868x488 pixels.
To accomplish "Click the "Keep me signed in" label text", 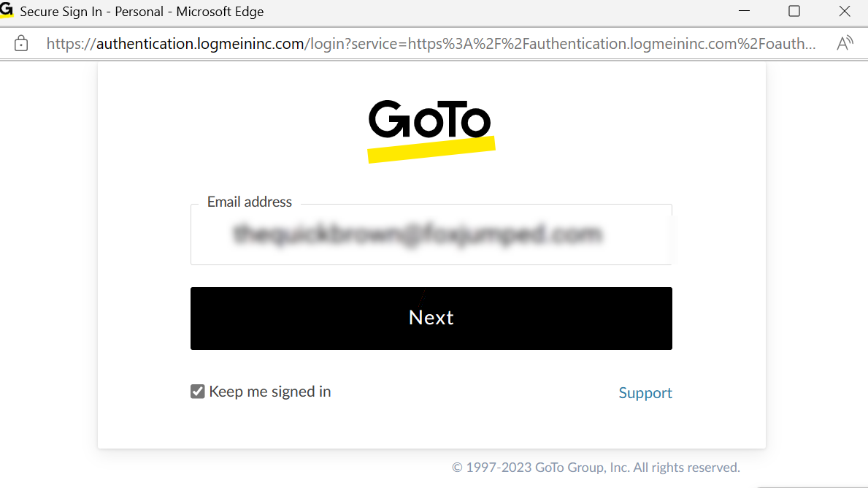I will click(269, 392).
